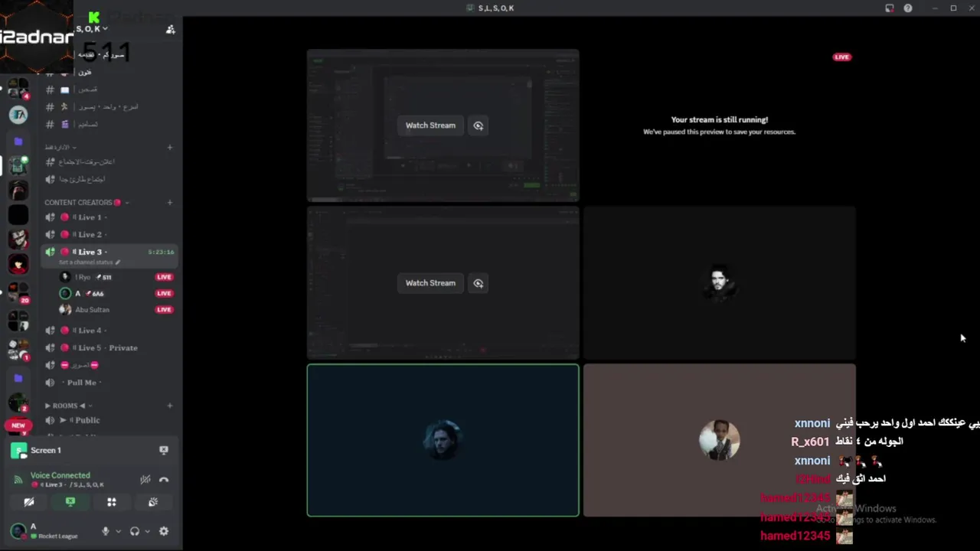Open the soundboard button

click(153, 502)
